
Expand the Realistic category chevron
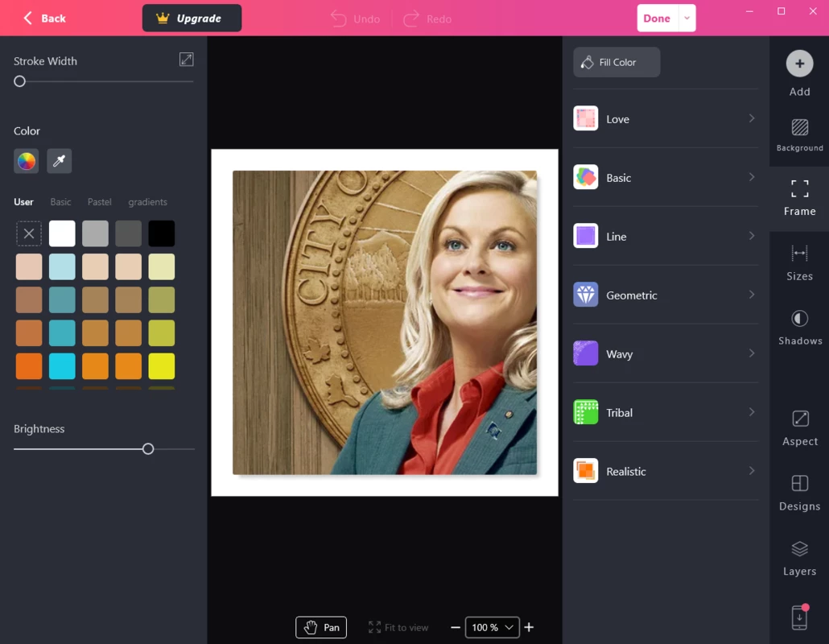click(x=751, y=471)
